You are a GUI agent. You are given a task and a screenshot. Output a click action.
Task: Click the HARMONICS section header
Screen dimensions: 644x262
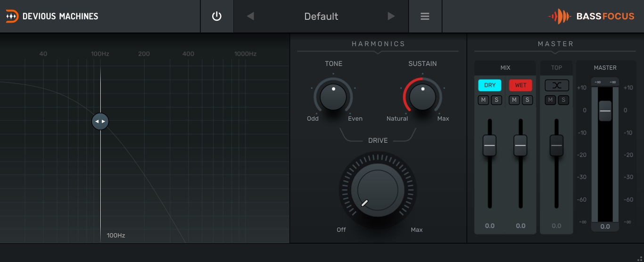click(379, 44)
